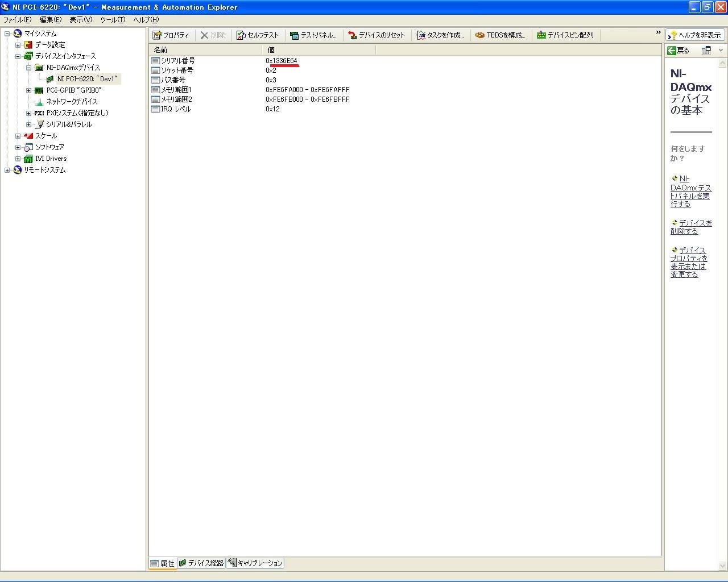
Task: Select ソフトウェア in the tree
Action: point(49,147)
